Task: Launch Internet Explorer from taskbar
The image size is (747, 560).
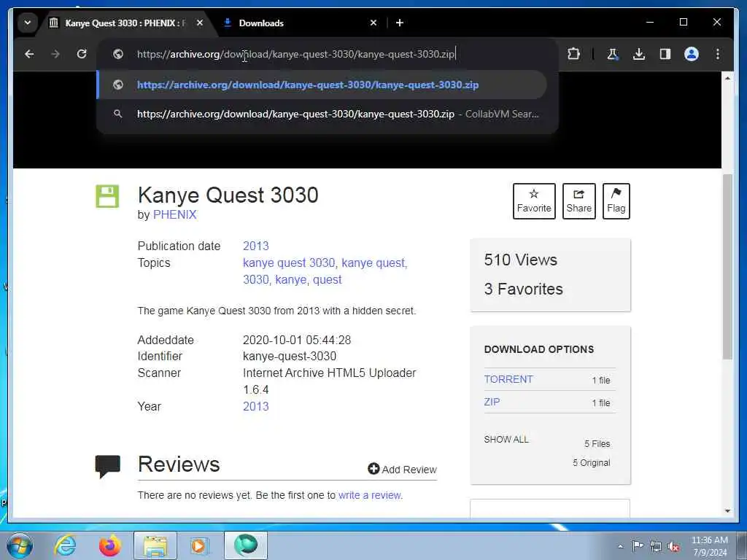Action: tap(65, 545)
